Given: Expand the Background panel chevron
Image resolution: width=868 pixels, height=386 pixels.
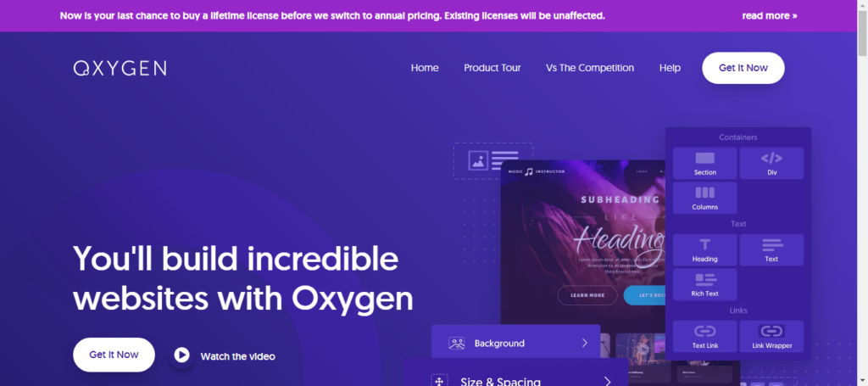Looking at the screenshot, I should [x=585, y=344].
